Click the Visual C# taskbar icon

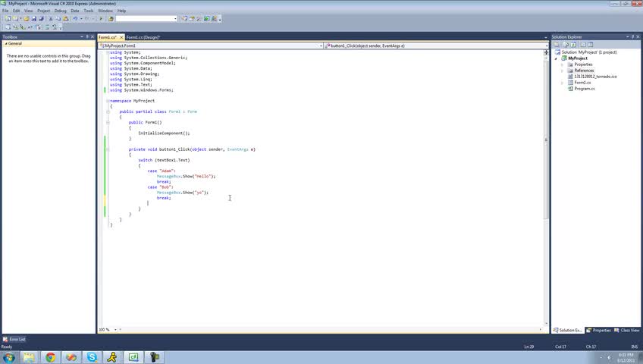click(x=133, y=357)
